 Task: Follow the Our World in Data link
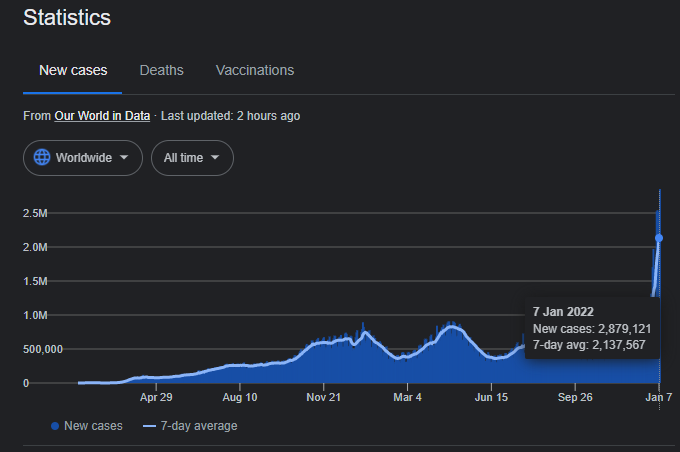point(102,116)
